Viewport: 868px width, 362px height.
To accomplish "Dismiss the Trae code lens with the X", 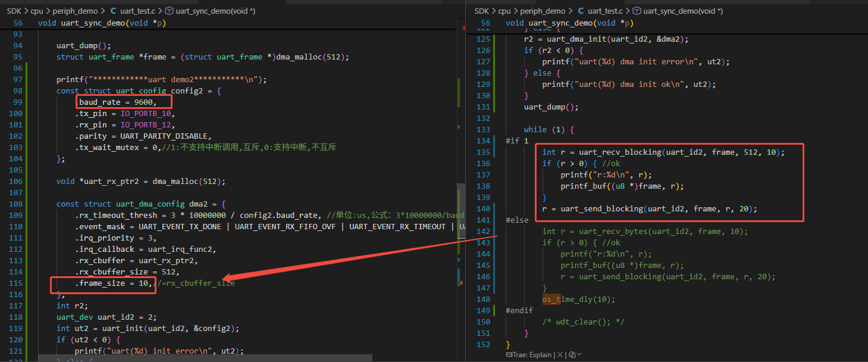I will (559, 355).
